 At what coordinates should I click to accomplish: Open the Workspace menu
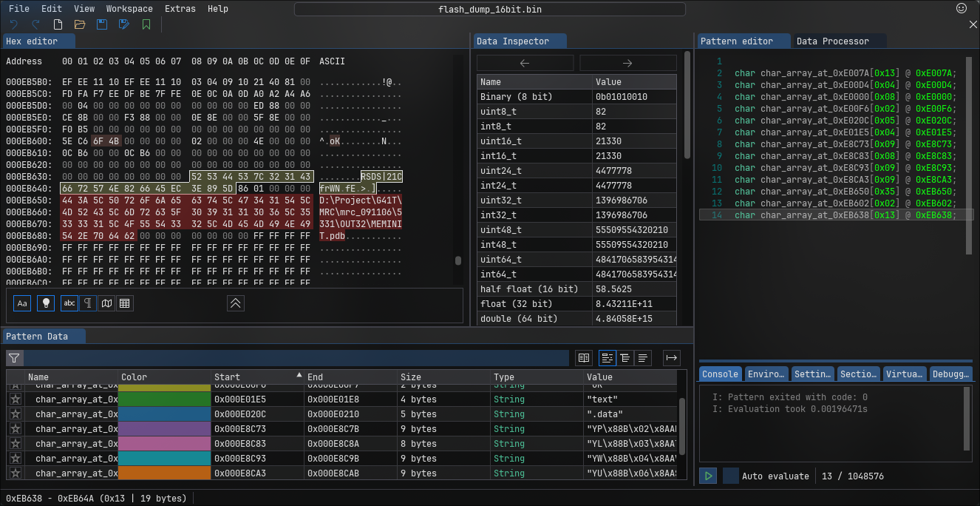coord(129,9)
